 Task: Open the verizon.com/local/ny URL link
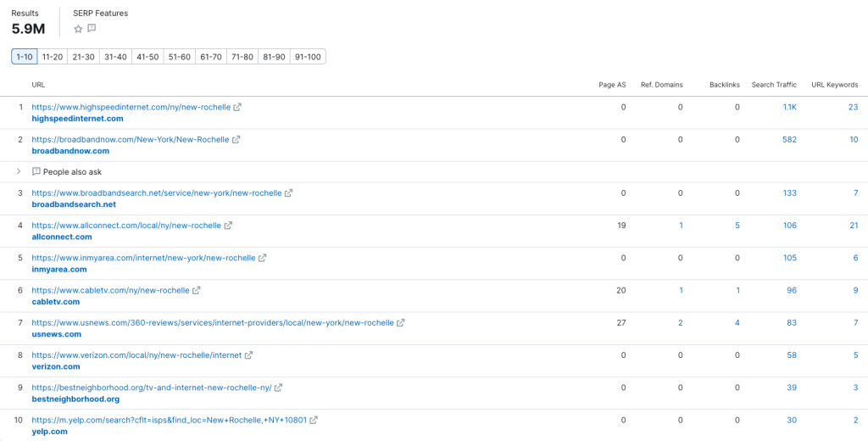point(136,355)
